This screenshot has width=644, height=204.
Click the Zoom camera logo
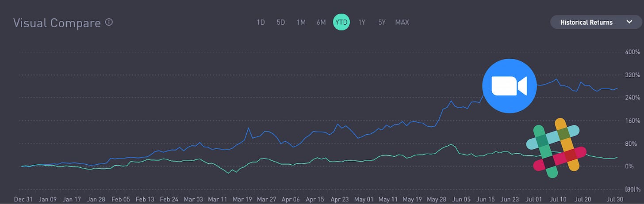click(x=509, y=86)
